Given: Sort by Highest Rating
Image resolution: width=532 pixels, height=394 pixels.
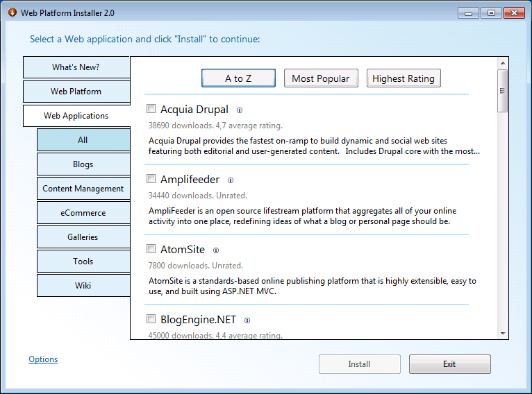Looking at the screenshot, I should [x=404, y=78].
